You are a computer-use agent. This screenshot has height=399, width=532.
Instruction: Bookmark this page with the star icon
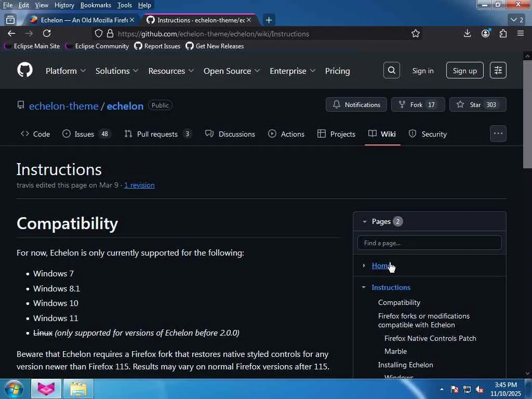pyautogui.click(x=415, y=34)
